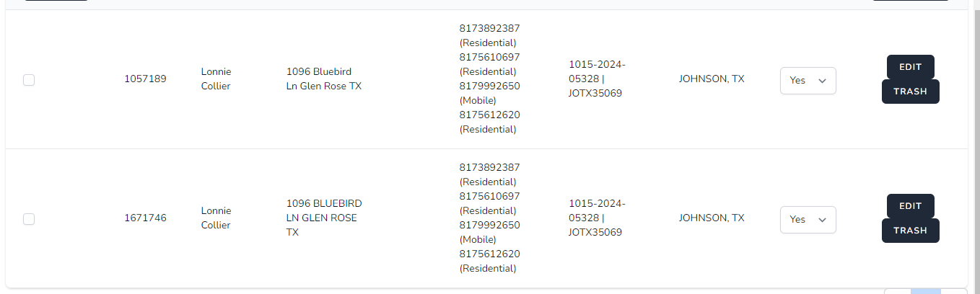Image resolution: width=980 pixels, height=294 pixels.
Task: Tick the checkbox for record 1057189
Action: click(29, 80)
